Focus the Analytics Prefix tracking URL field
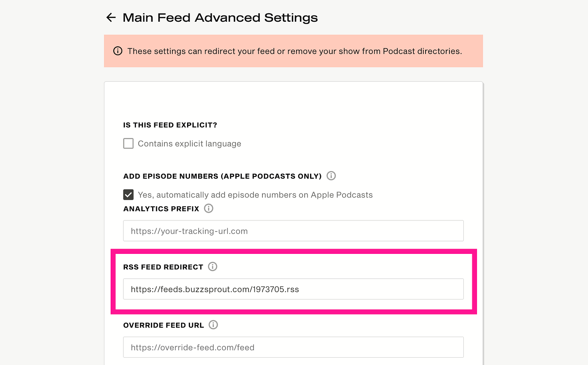Image resolution: width=588 pixels, height=365 pixels. [293, 231]
